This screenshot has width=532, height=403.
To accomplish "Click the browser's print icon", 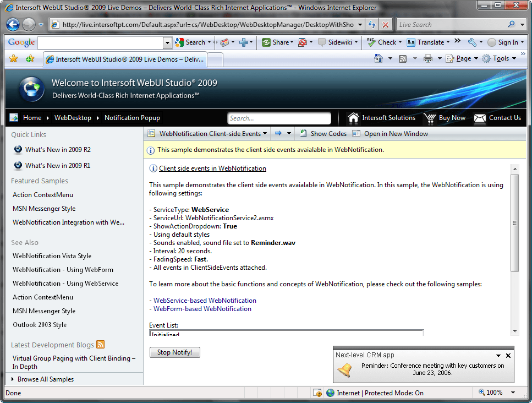I will pyautogui.click(x=428, y=58).
